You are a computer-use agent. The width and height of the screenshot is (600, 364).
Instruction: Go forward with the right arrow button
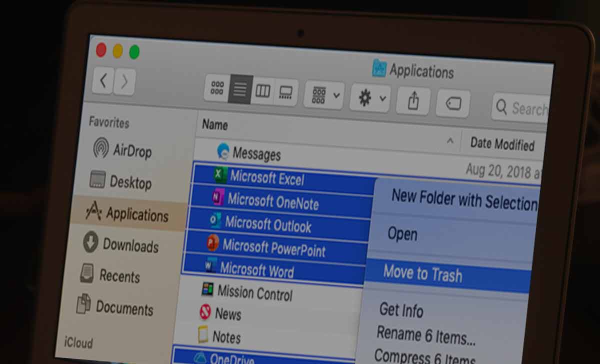click(124, 82)
